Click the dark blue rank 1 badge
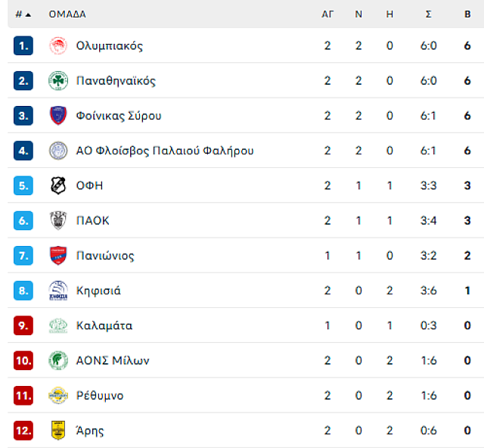Screen dimensions: 484x448 coord(23,45)
